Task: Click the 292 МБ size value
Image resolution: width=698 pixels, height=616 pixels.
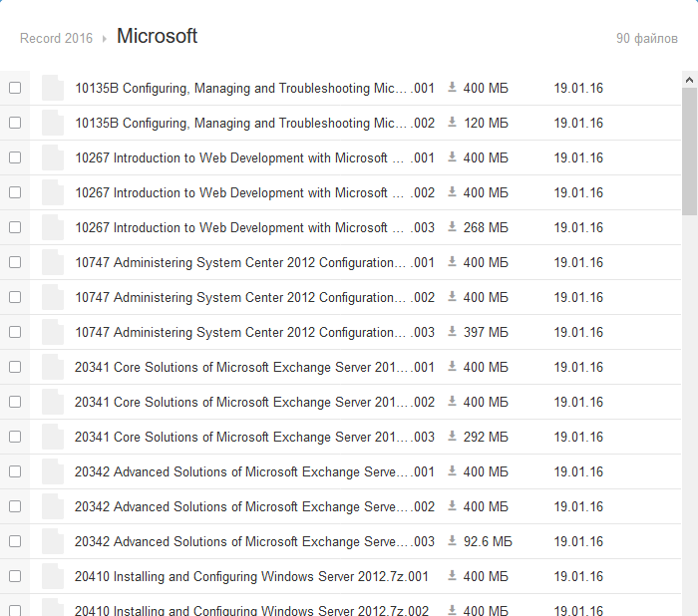Action: click(x=486, y=437)
